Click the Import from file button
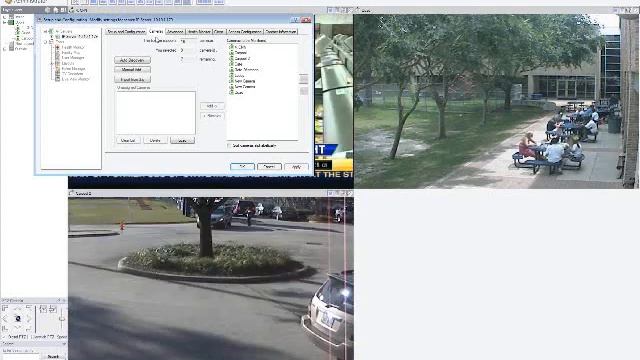Screen dimensions: 640x360 click(132, 80)
